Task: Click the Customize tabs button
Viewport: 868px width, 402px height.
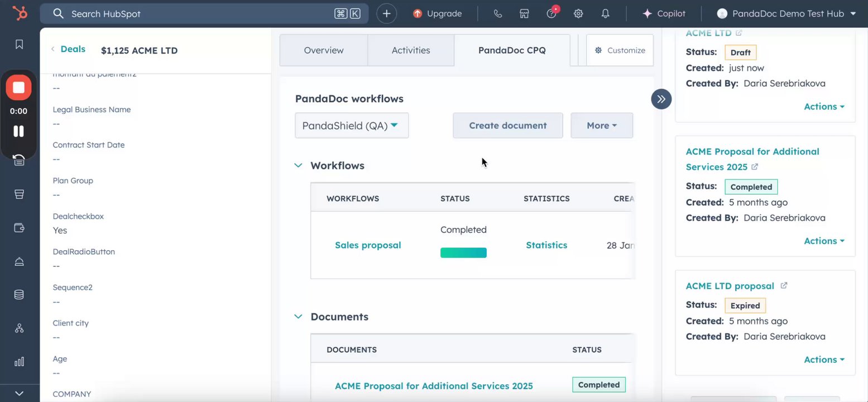Action: [x=620, y=50]
